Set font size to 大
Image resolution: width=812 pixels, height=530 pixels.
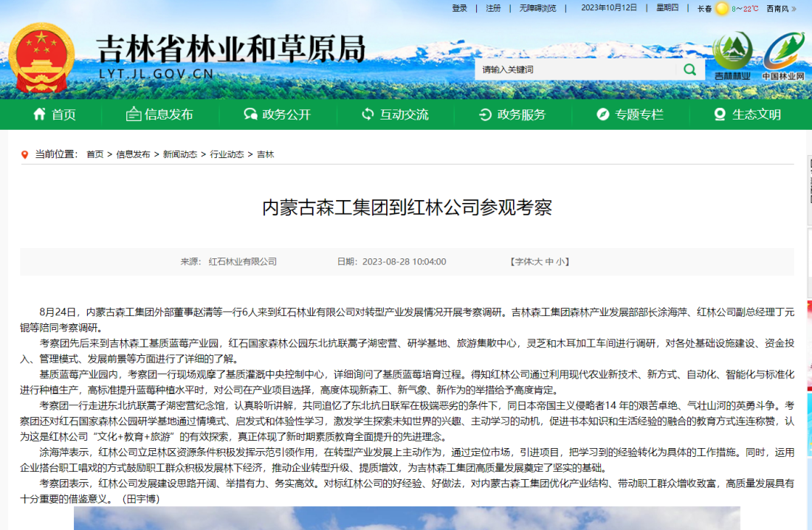[539, 262]
